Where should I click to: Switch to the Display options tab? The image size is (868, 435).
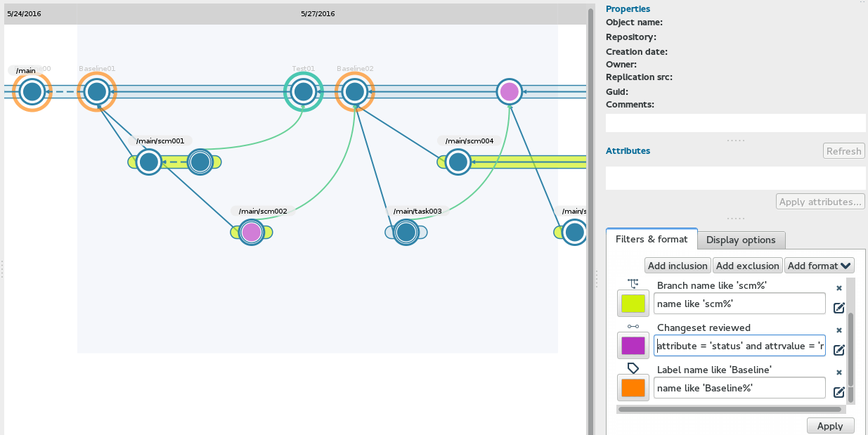click(x=741, y=240)
